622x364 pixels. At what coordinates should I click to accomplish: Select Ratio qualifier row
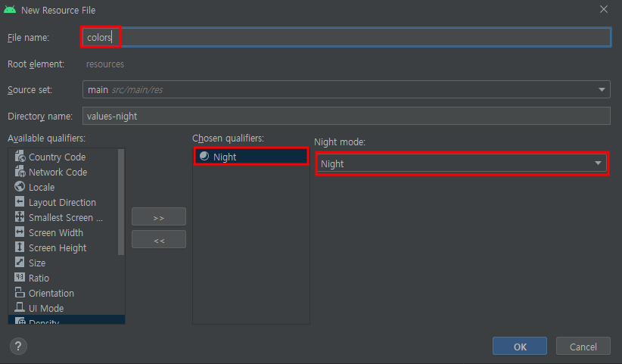click(x=67, y=278)
